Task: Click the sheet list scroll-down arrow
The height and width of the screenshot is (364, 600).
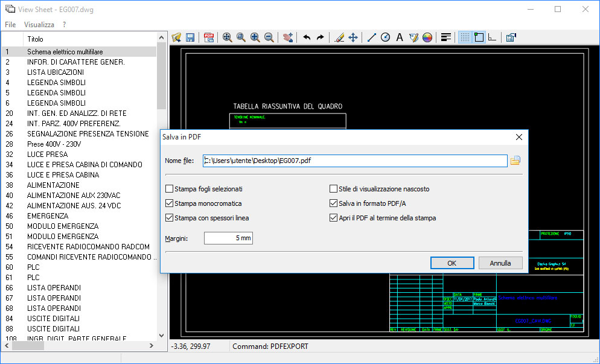Action: tap(162, 336)
